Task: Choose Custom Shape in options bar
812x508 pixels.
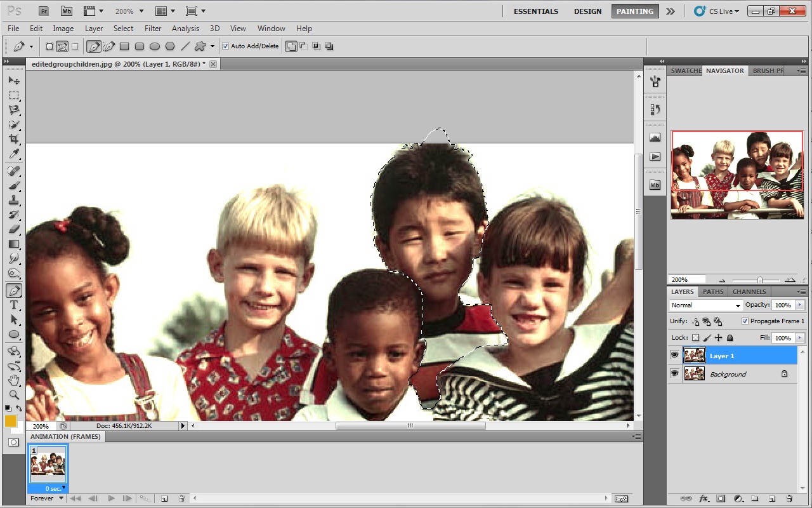Action: [x=200, y=46]
